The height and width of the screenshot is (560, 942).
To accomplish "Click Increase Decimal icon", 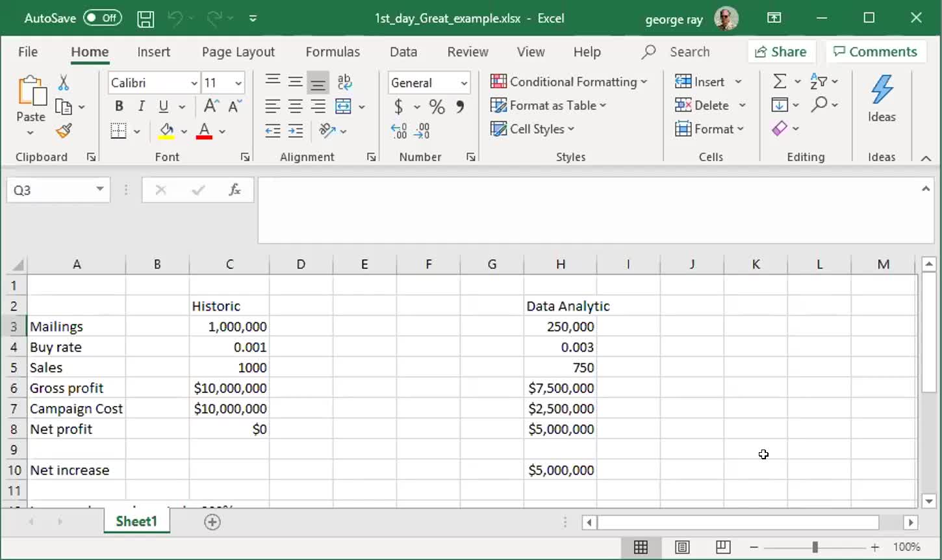I will (x=399, y=131).
